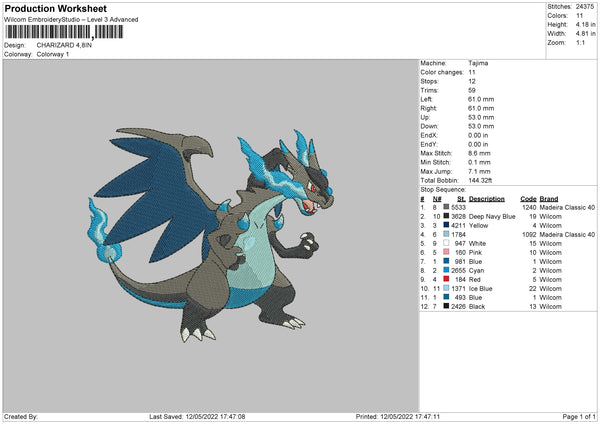600x424 pixels.
Task: Click the 'Page 1 of 1' indicator
Action: point(579,416)
